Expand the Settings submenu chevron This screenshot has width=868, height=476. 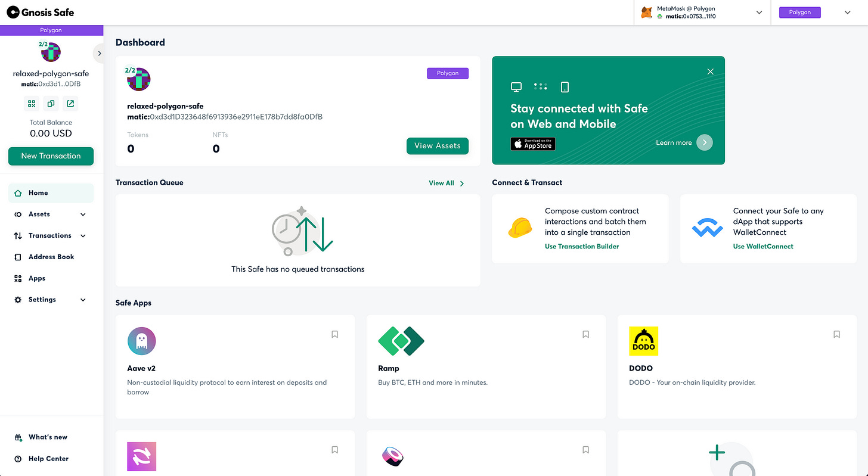click(x=83, y=300)
